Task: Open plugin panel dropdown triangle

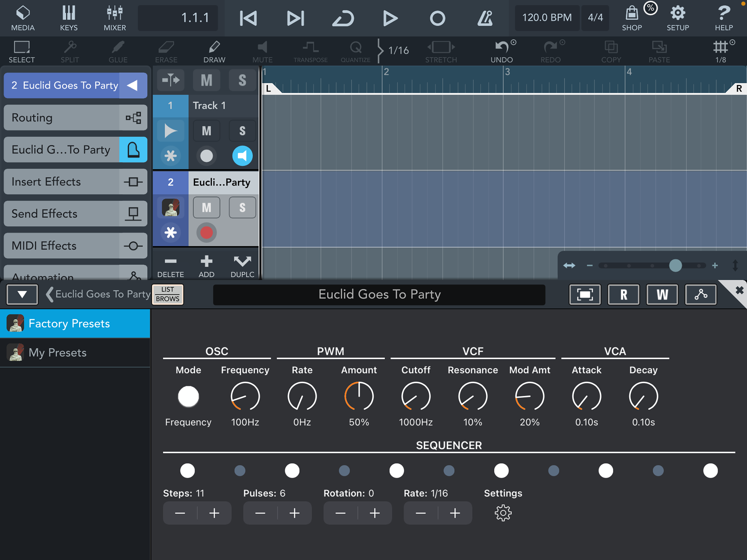Action: pos(22,294)
